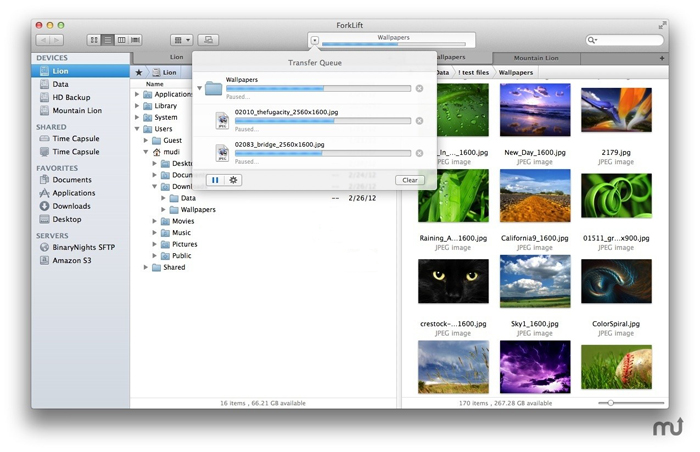700x452 pixels.
Task: Click the search field
Action: tap(625, 40)
